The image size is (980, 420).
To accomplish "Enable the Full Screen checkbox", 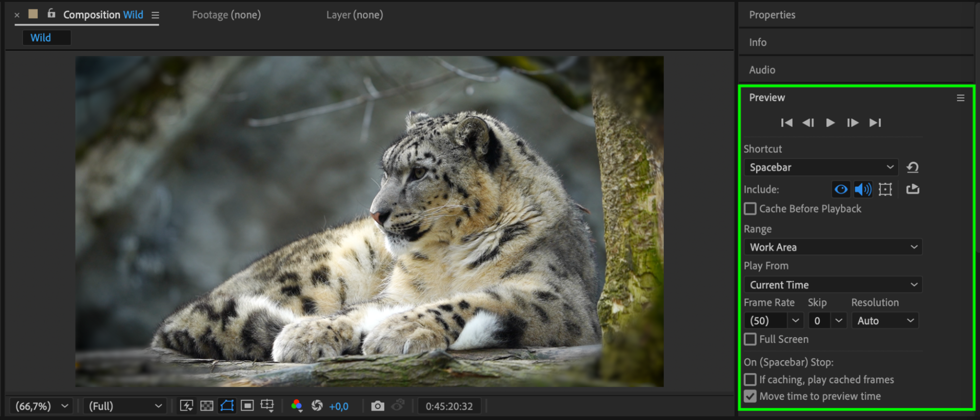I will [x=750, y=339].
